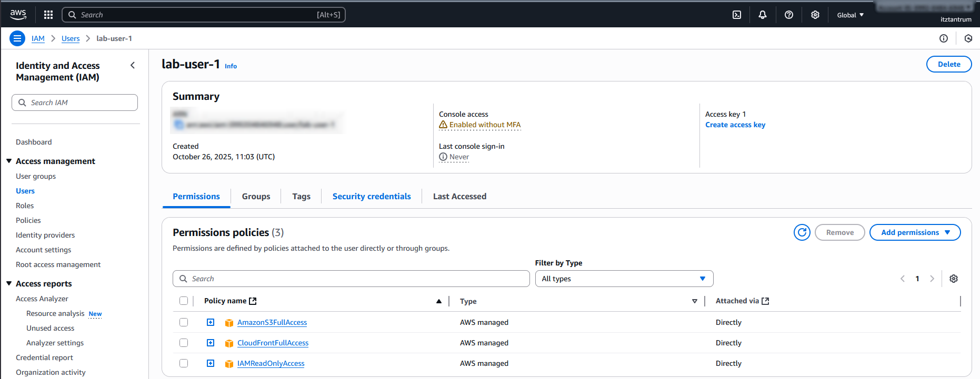Viewport: 980px width, 379px height.
Task: Click the CloudFrontFullAccess policy cube icon
Action: tap(229, 343)
